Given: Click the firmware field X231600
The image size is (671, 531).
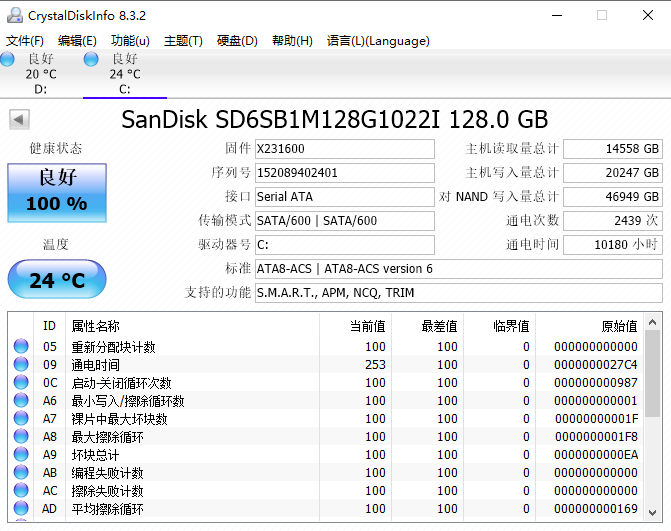Looking at the screenshot, I should coord(345,148).
